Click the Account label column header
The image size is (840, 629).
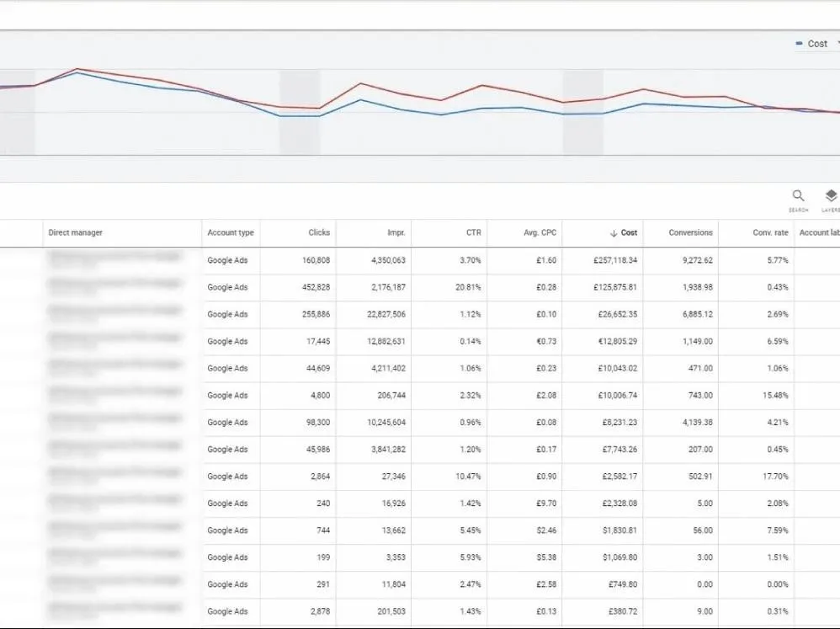pyautogui.click(x=819, y=232)
